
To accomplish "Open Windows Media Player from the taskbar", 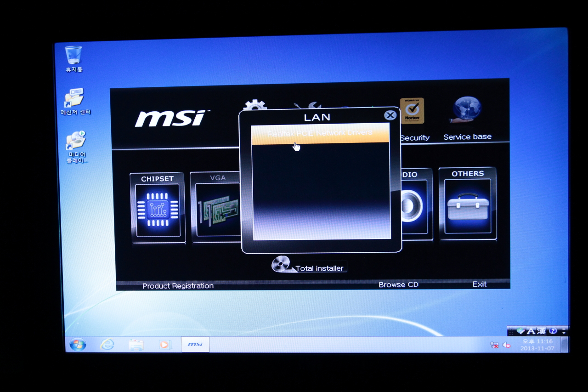I will coord(164,344).
